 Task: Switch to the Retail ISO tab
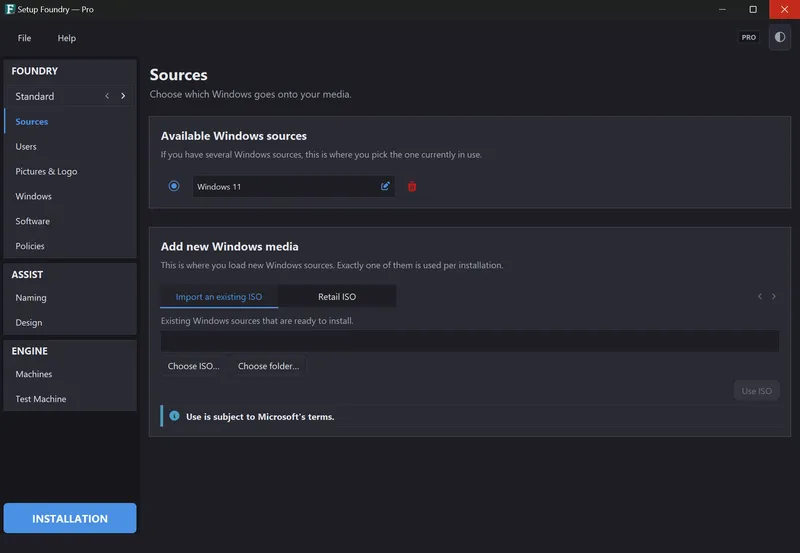coord(337,296)
